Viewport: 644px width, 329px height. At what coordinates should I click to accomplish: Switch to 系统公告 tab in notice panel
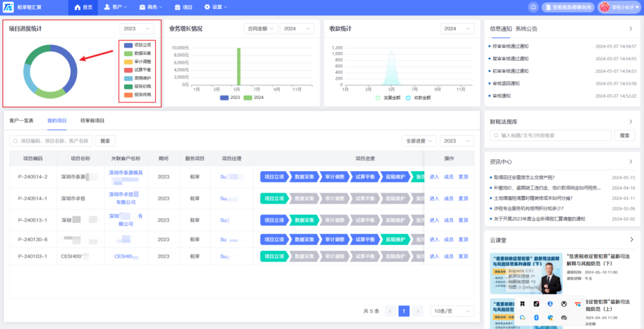527,29
